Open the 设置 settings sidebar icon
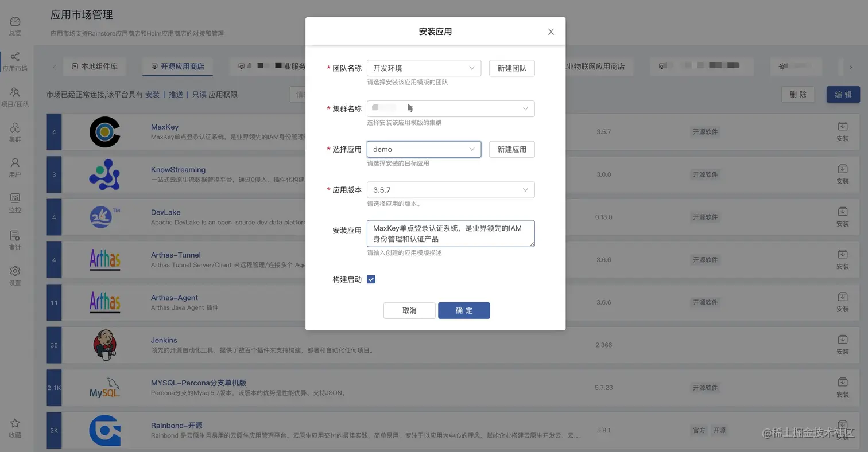The width and height of the screenshot is (868, 452). tap(15, 271)
